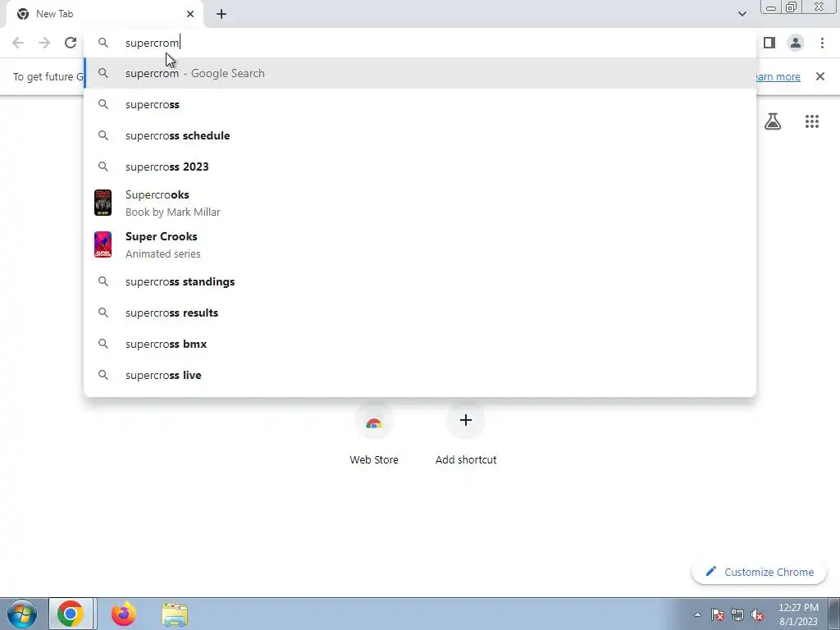Click the Supercrooks book cover thumbnail
Screen dimensions: 840x630
[103, 203]
